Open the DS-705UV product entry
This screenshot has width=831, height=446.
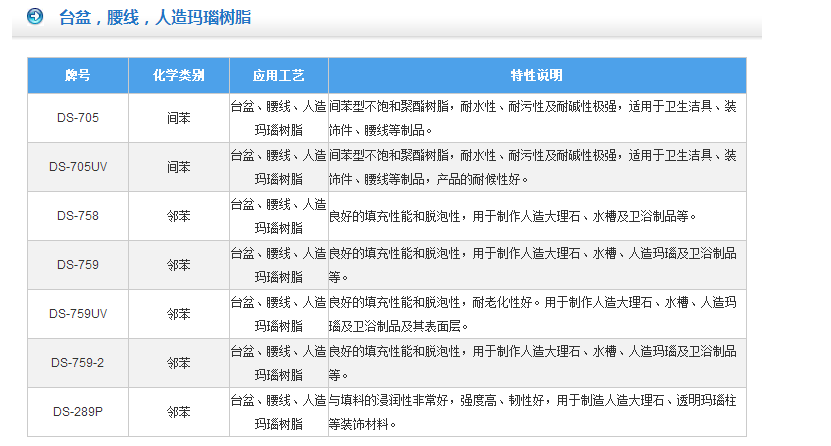[x=78, y=167]
